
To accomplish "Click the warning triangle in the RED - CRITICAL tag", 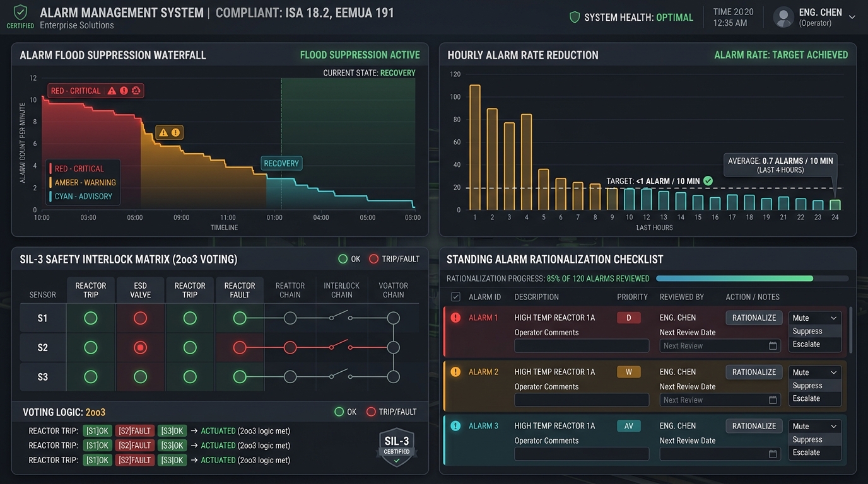I will [112, 91].
